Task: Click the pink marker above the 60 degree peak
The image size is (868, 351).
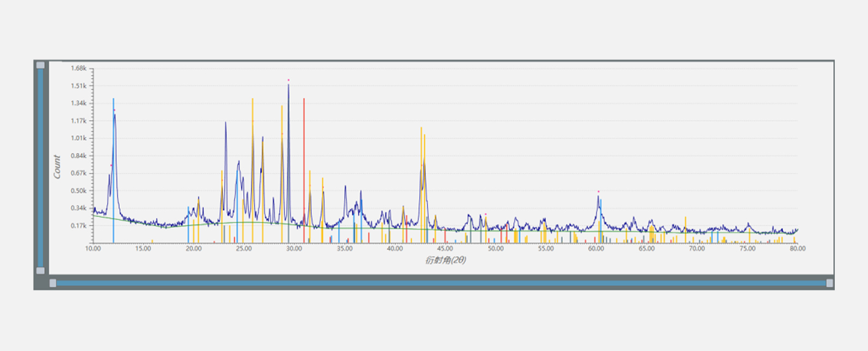Action: click(598, 192)
